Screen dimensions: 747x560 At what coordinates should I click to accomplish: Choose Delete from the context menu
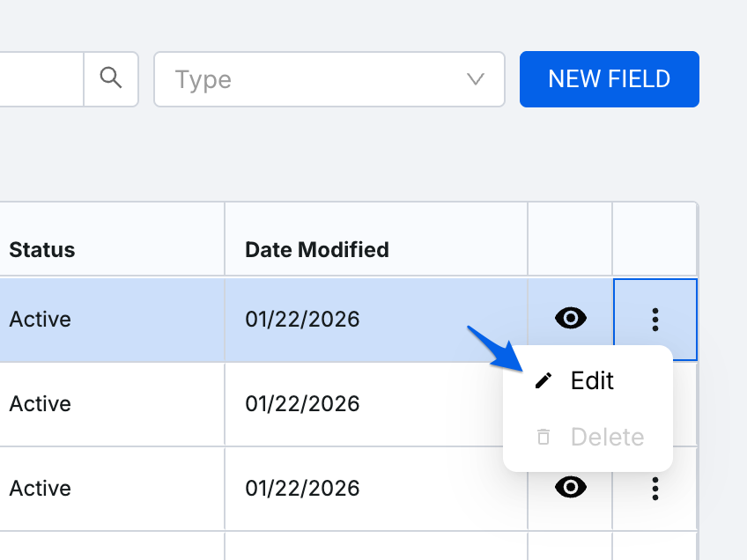point(607,437)
